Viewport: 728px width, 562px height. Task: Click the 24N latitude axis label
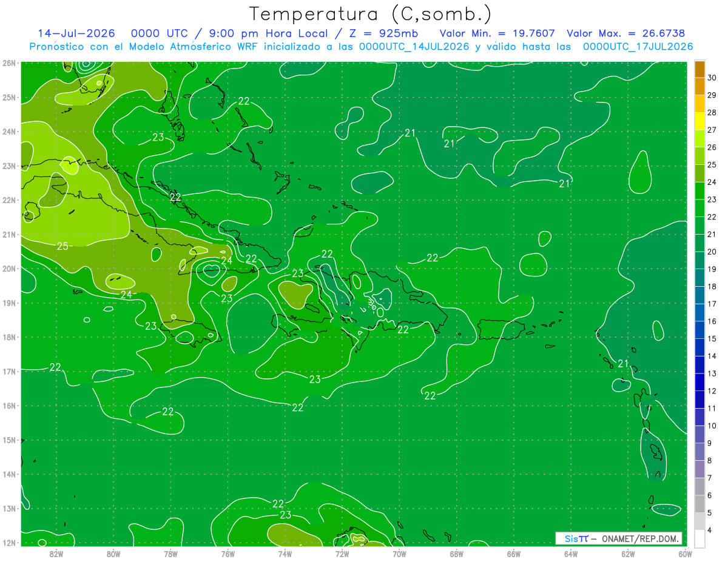coord(9,132)
